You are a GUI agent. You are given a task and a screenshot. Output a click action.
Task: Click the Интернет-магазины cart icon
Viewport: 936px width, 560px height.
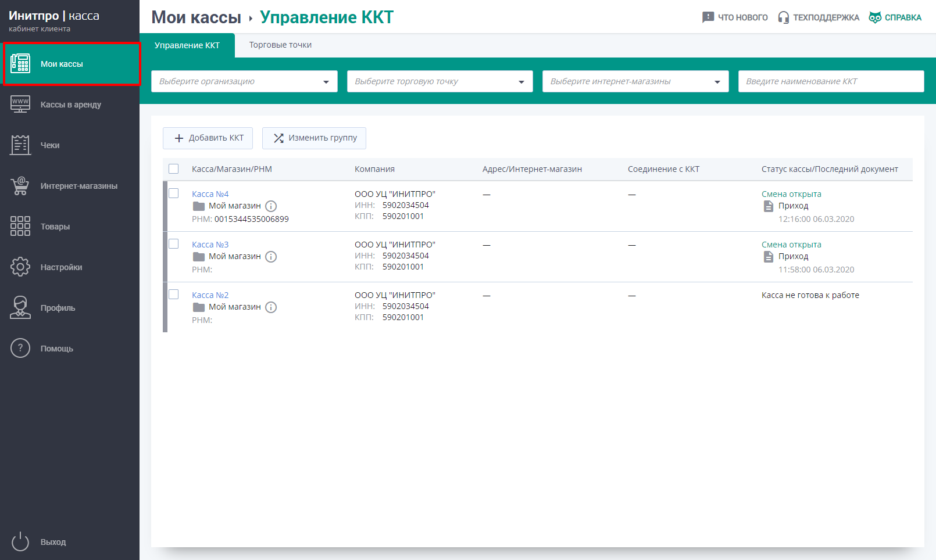click(20, 185)
